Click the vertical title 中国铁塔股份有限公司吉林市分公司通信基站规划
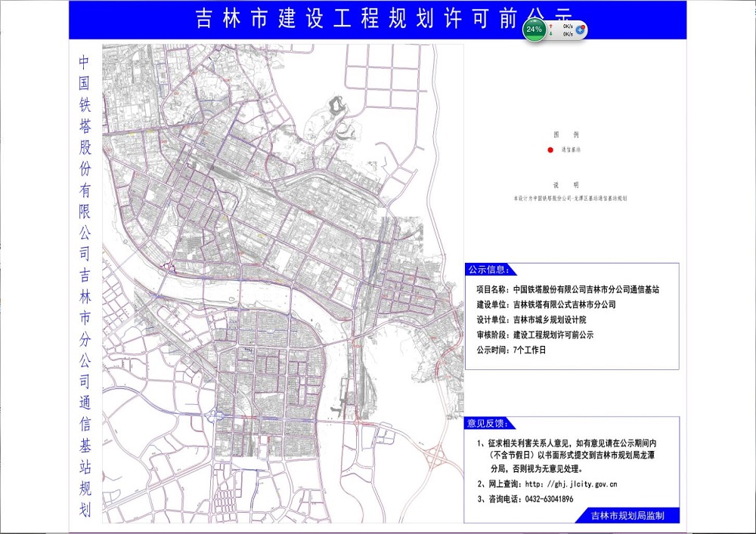Viewport: 756px width, 534px height. click(x=85, y=286)
